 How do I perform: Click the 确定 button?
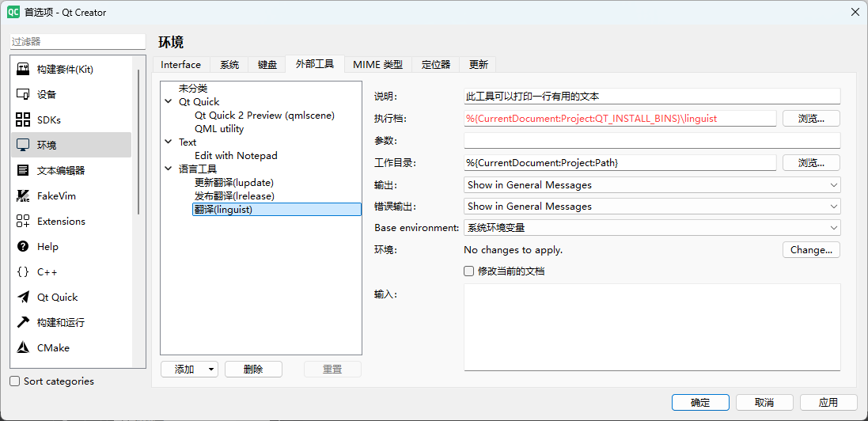(x=700, y=403)
